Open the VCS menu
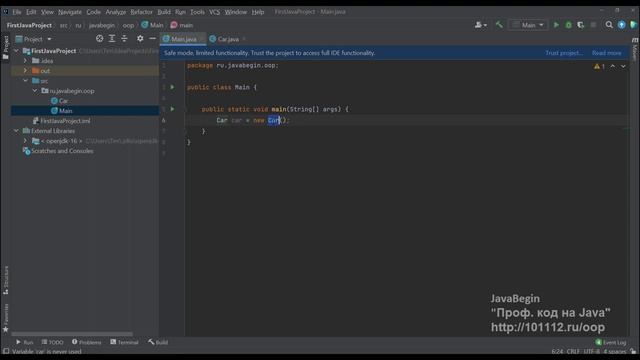 [x=214, y=12]
